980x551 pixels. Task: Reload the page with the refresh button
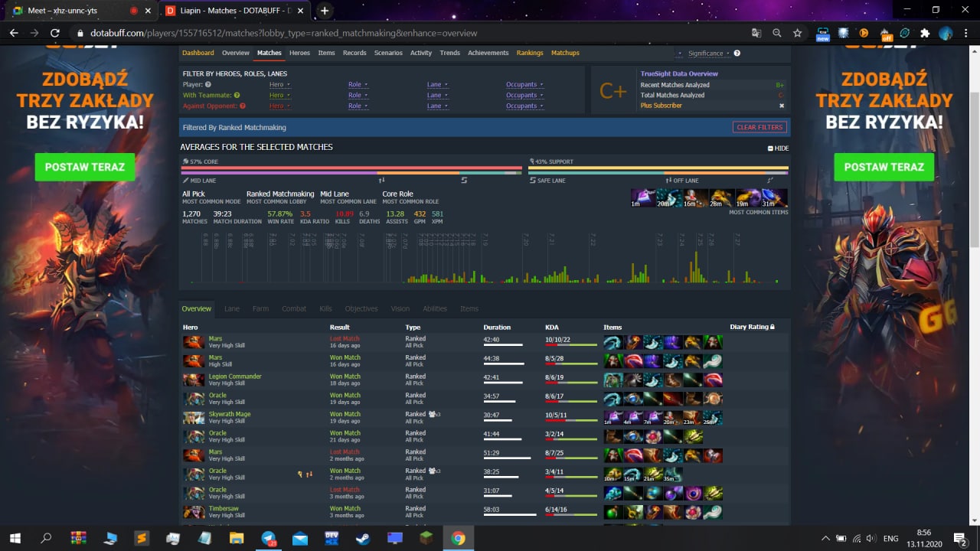tap(54, 33)
